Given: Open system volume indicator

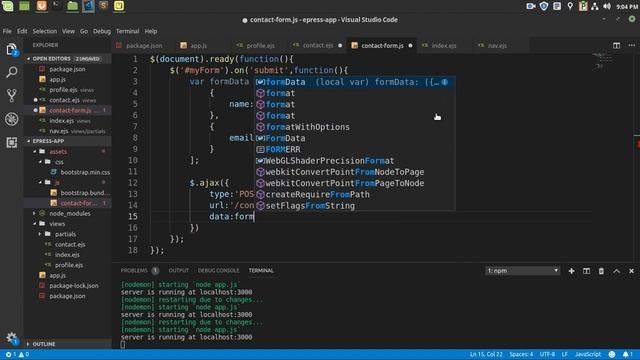Looking at the screenshot, I should click(607, 6).
